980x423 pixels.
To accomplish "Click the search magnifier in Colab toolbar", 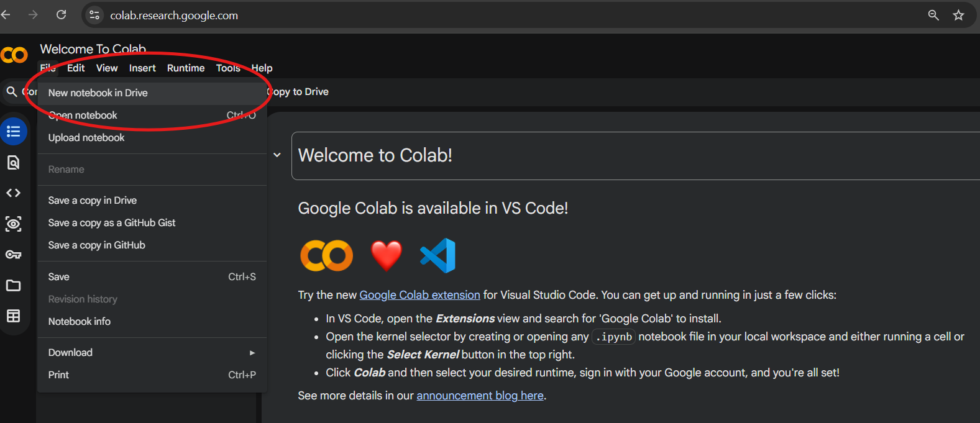I will point(11,92).
